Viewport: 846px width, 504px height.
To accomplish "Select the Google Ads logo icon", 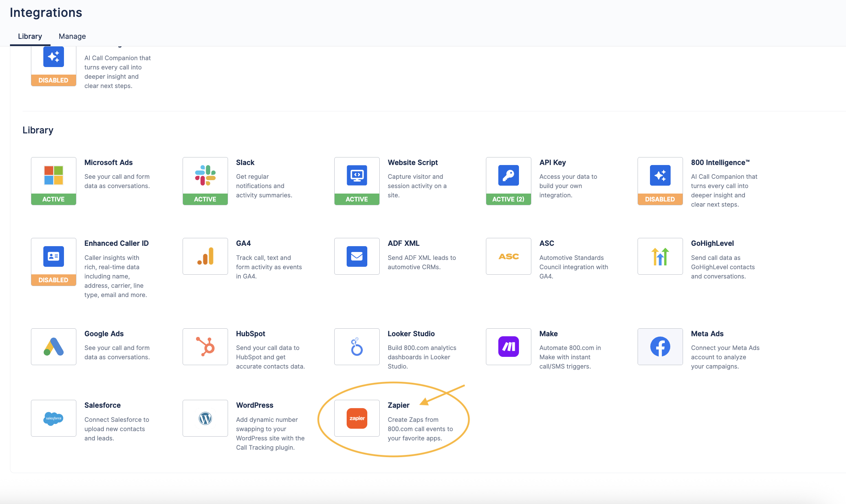I will 54,347.
